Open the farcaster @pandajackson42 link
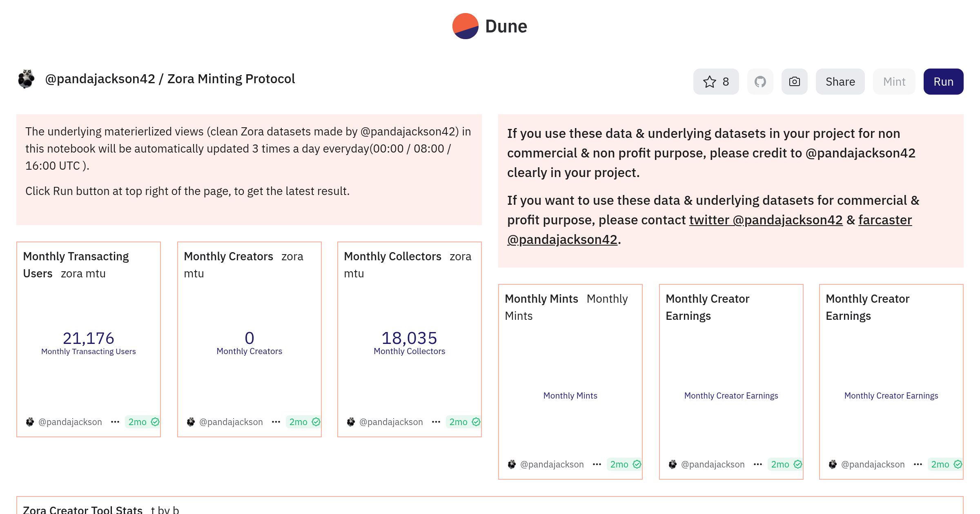The image size is (980, 514). pos(709,230)
